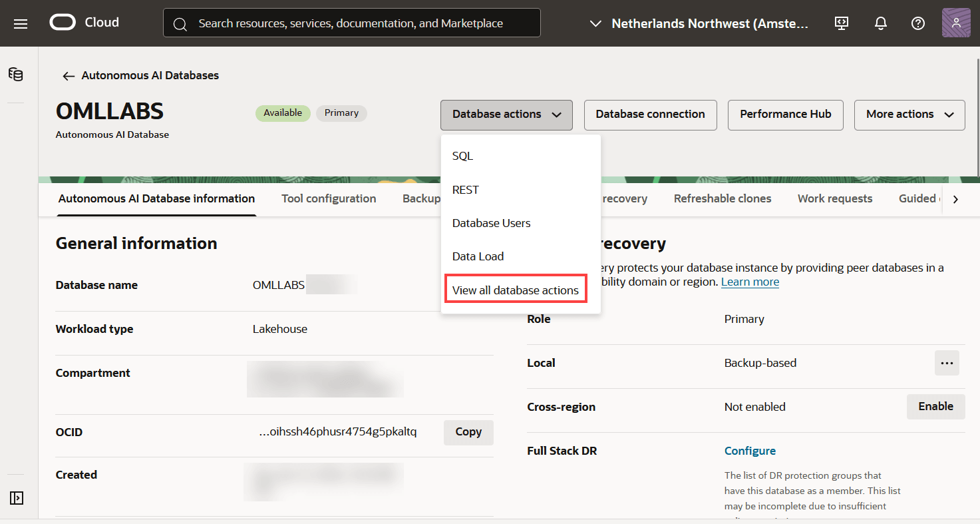The image size is (980, 524).
Task: Open the Cloud Shell developer tools icon
Action: pos(842,23)
